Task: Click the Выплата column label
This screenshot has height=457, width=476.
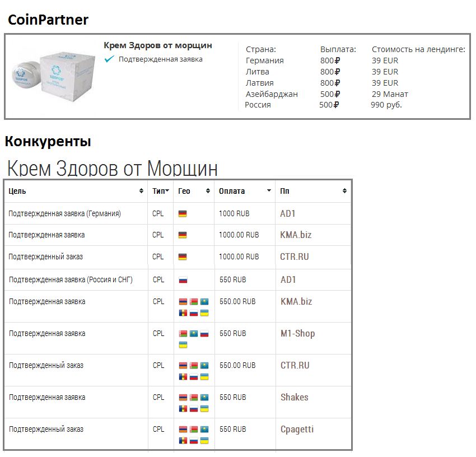Action: 338,49
